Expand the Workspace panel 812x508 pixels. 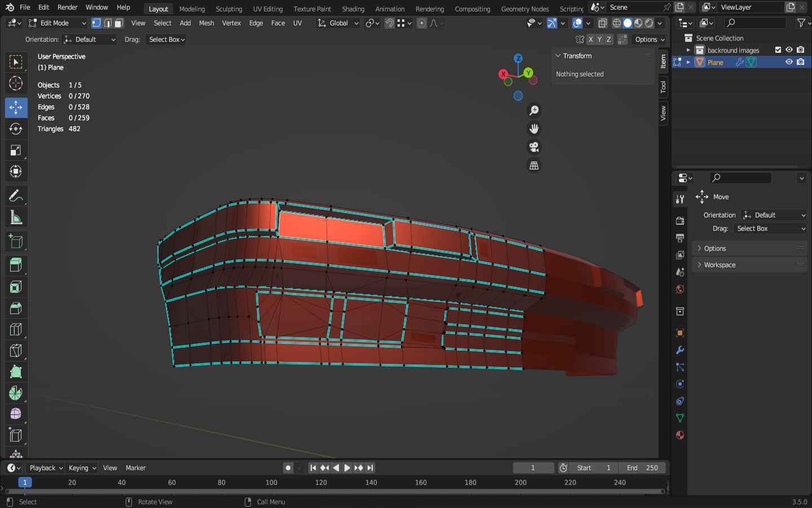[x=720, y=265]
